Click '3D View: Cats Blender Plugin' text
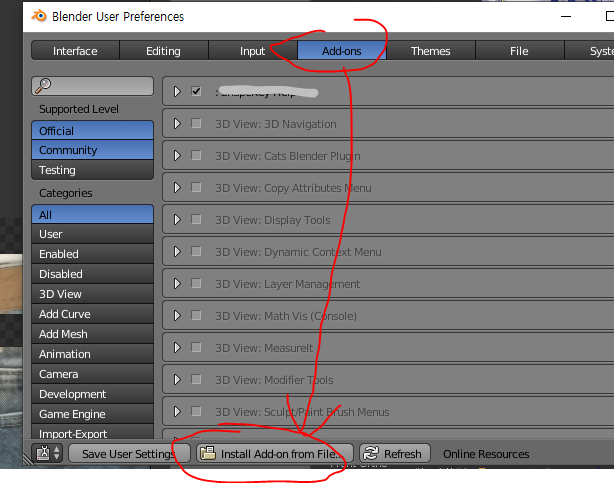614x483 pixels. (x=288, y=156)
